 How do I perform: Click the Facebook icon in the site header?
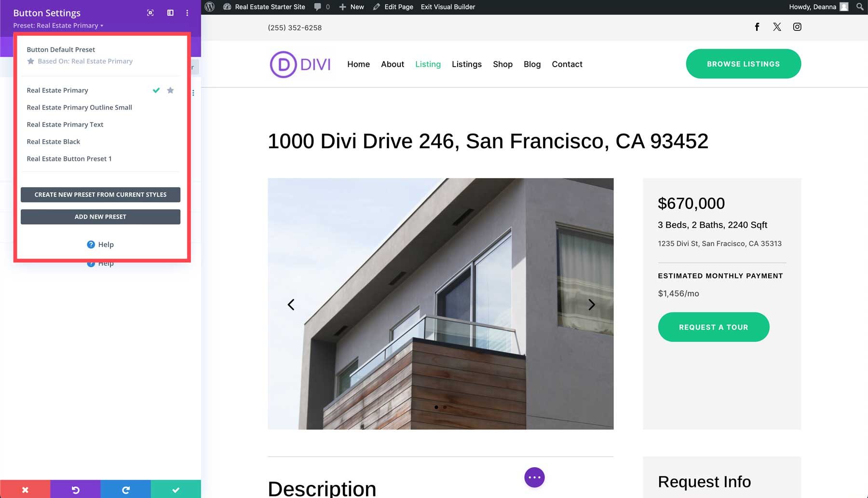pyautogui.click(x=757, y=27)
